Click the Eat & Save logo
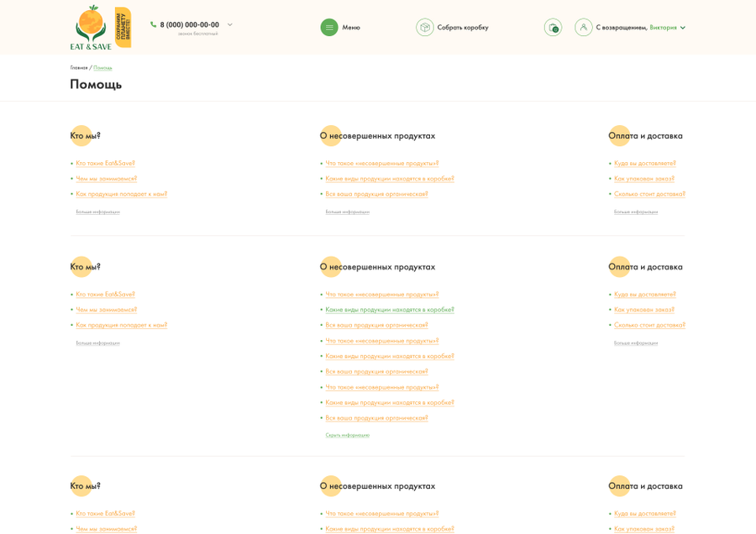 (x=100, y=28)
